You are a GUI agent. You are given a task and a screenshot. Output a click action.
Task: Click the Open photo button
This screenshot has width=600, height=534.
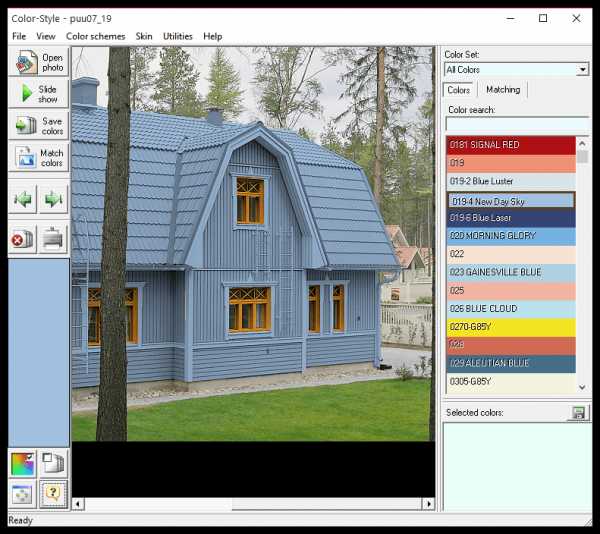click(39, 63)
